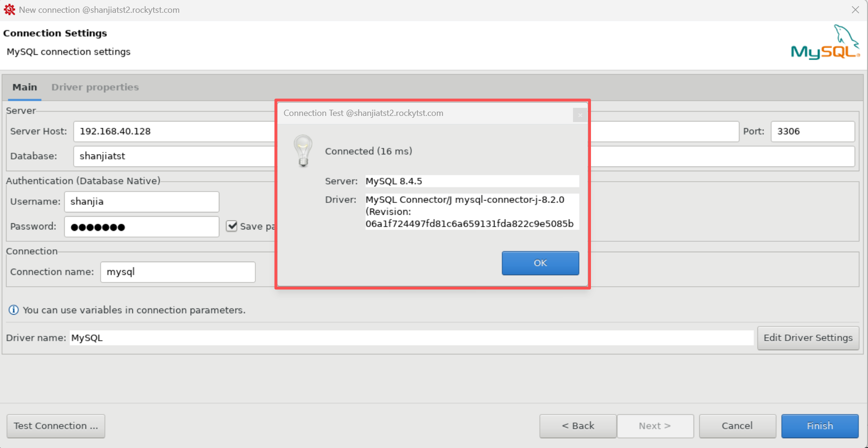Close the Connection Test dialog
The image size is (868, 448).
click(580, 115)
